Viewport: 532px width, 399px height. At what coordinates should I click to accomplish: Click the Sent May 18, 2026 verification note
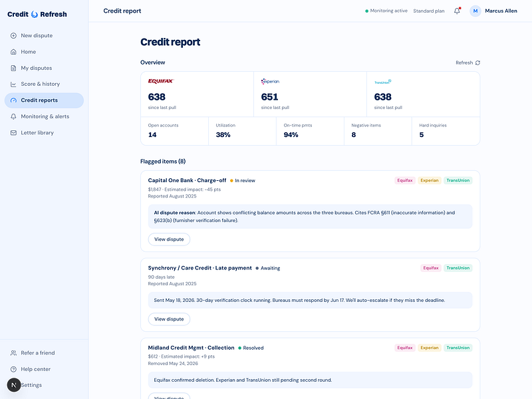click(310, 301)
